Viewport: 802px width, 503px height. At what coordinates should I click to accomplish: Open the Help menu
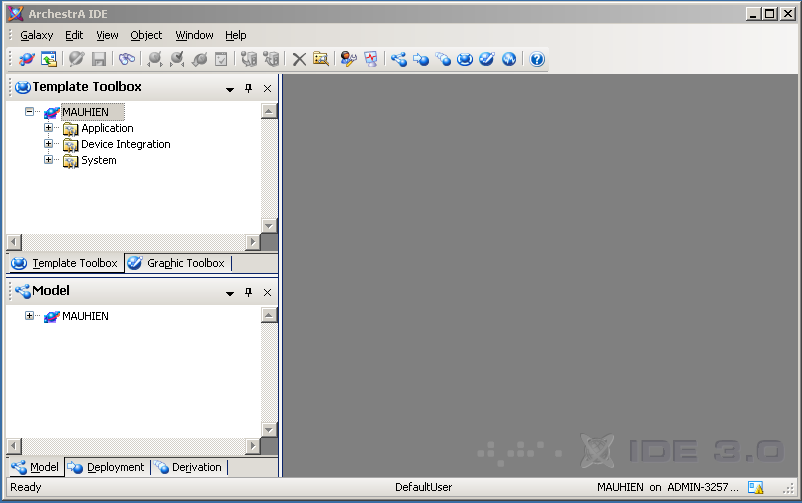click(x=236, y=35)
